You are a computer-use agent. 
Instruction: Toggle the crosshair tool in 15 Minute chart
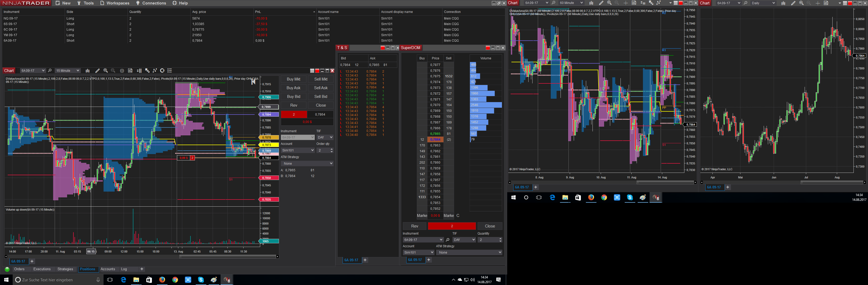pyautogui.click(x=122, y=71)
